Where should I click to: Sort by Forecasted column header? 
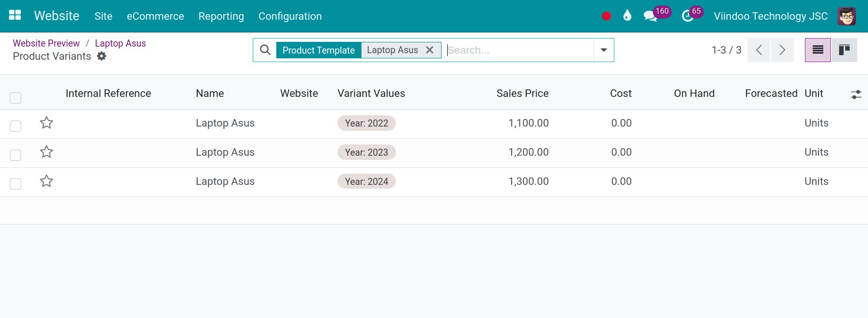pos(771,93)
